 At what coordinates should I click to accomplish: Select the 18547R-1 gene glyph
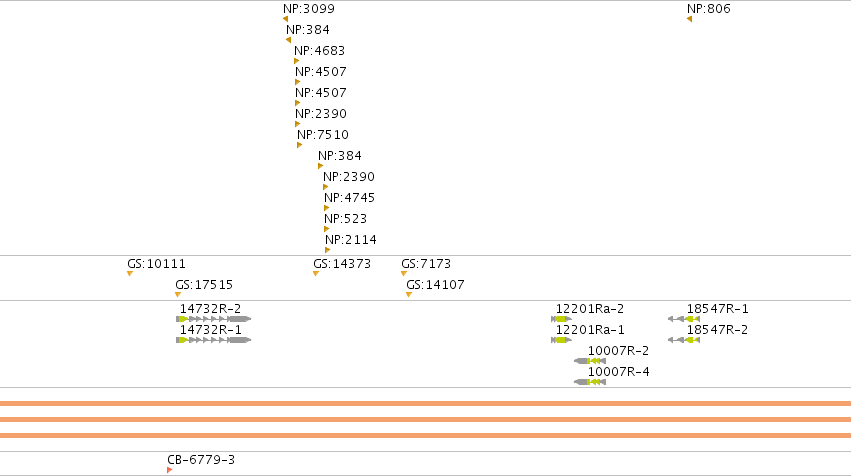click(684, 319)
